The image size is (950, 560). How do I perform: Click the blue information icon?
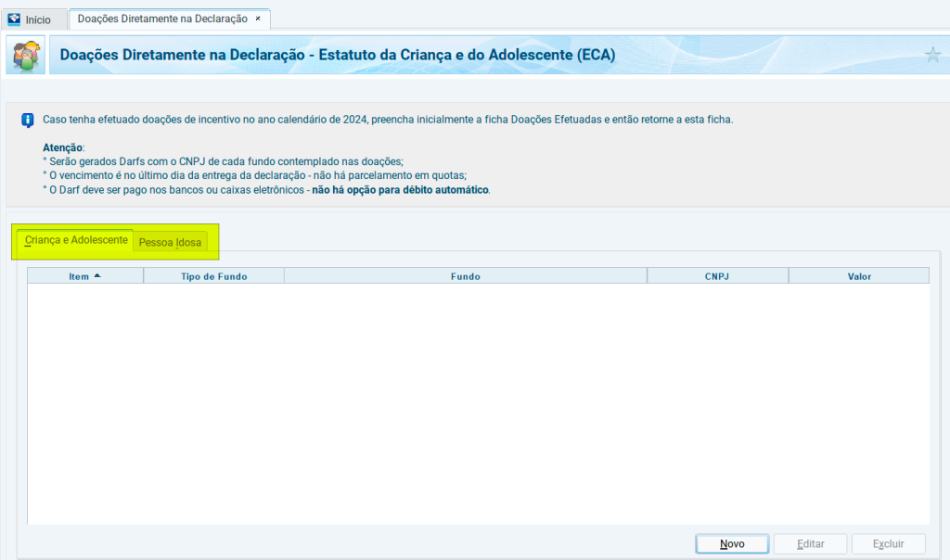pos(28,120)
